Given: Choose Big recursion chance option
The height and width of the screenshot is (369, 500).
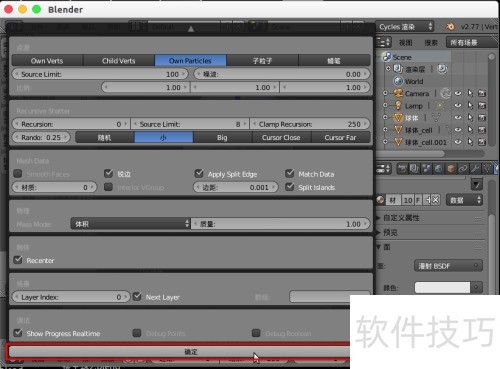Looking at the screenshot, I should coord(222,137).
